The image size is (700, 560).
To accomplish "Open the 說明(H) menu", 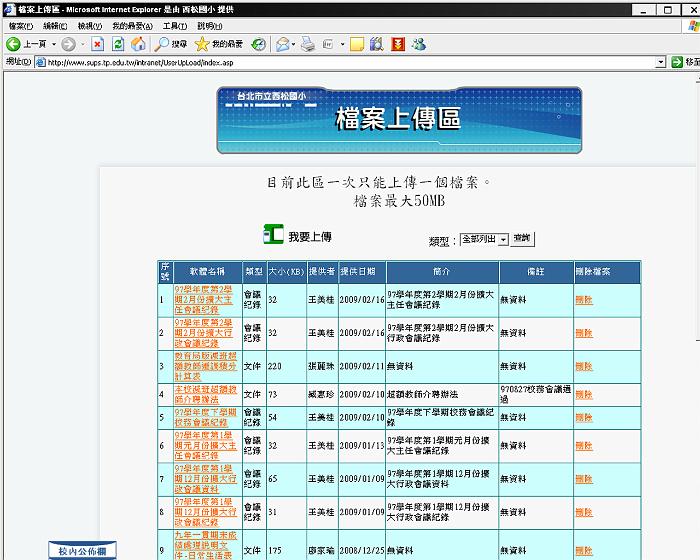I will click(x=210, y=26).
